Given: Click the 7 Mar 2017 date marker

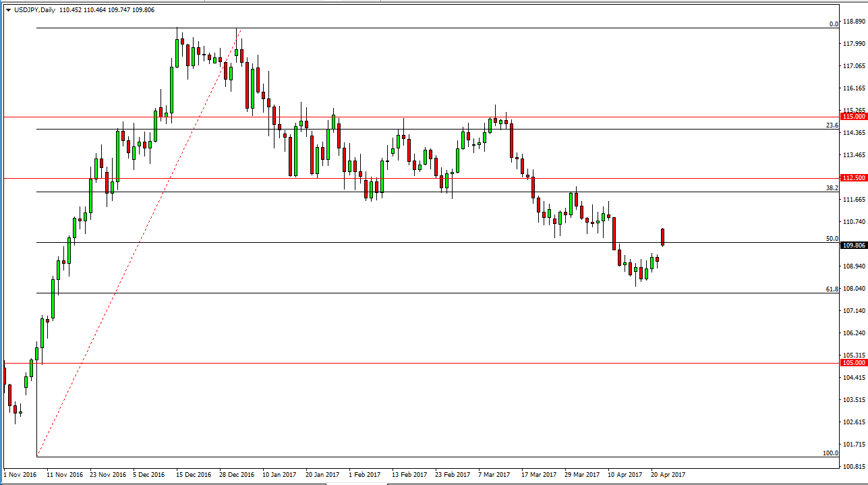Looking at the screenshot, I should coord(496,475).
